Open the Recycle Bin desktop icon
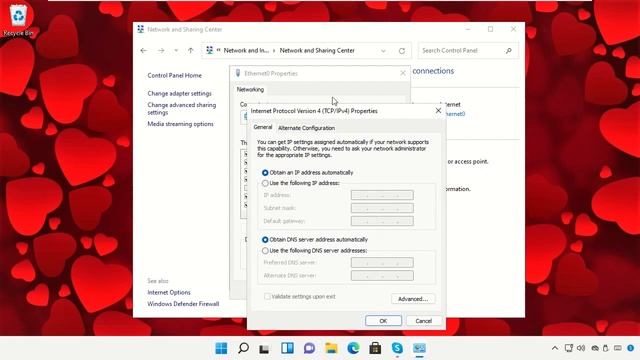Viewport: 640px width, 360px height. coord(18,20)
